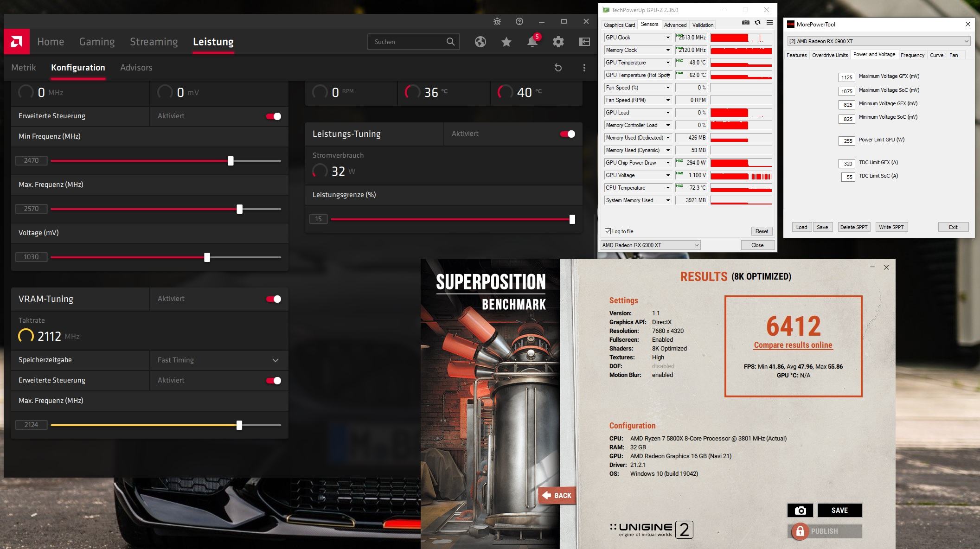980x549 pixels.
Task: Open notifications bell in Radeon Software
Action: [532, 42]
